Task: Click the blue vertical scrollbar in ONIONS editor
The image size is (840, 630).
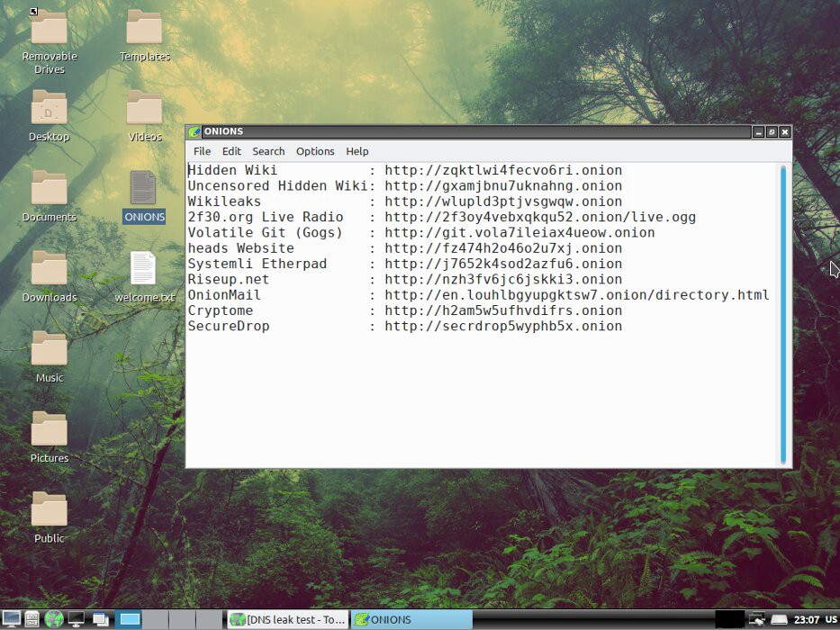Action: coord(783,315)
